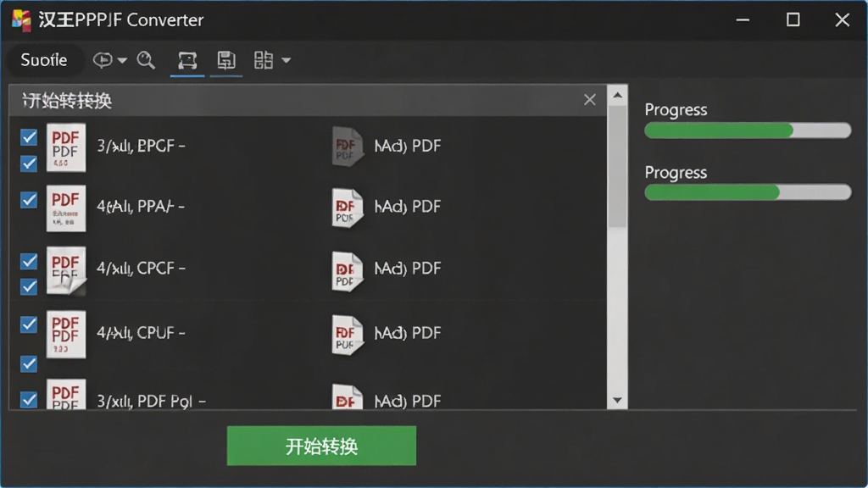This screenshot has height=488, width=868.
Task: Maximize the Converter window
Action: [x=793, y=20]
